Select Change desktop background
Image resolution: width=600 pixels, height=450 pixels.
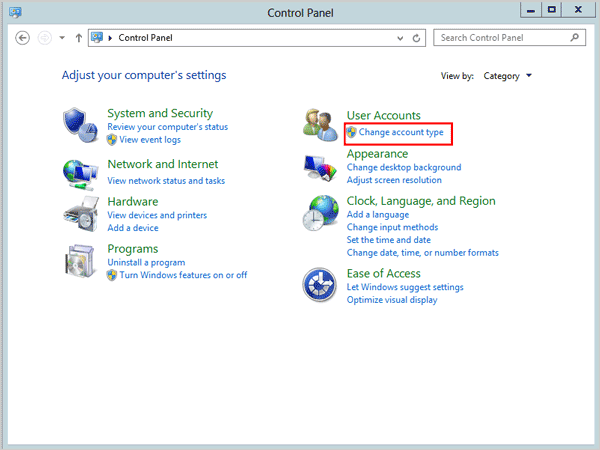[x=404, y=167]
